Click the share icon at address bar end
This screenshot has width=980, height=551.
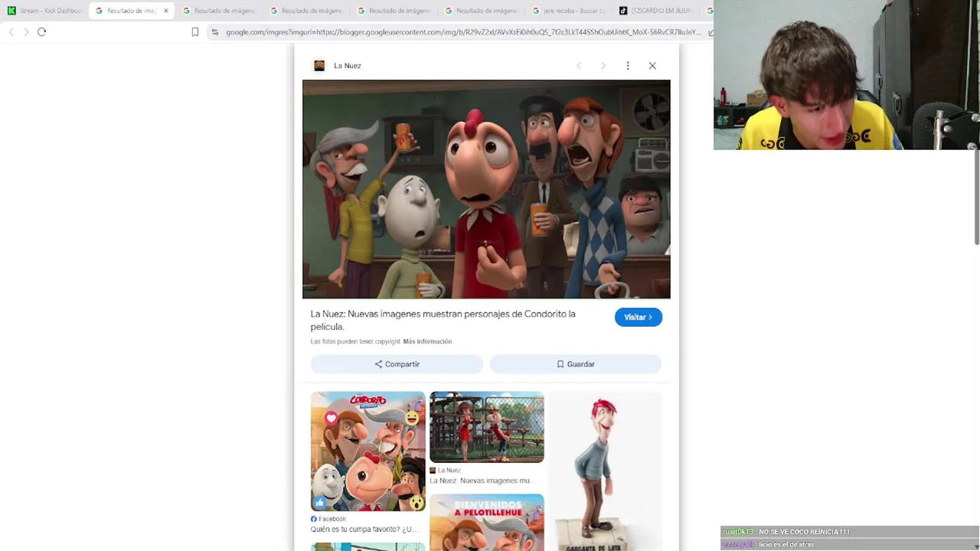(710, 32)
